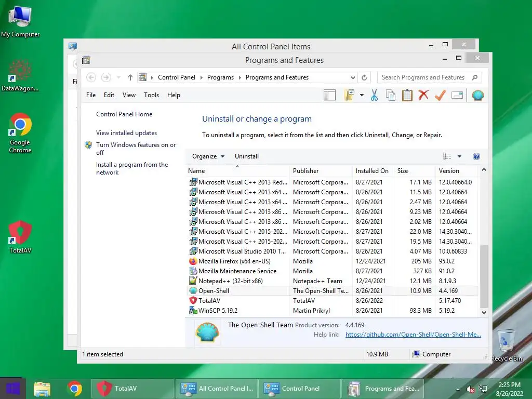
Task: Click the search magnifier icon
Action: coord(475,77)
